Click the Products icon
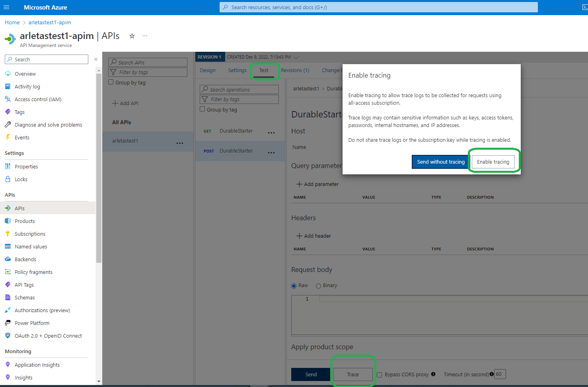The width and height of the screenshot is (588, 387). pyautogui.click(x=8, y=221)
